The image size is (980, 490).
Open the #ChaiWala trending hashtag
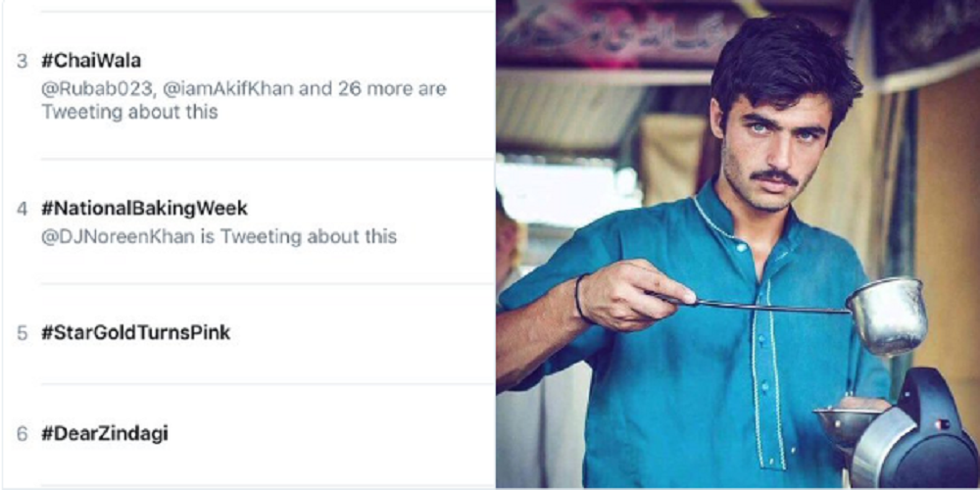click(91, 61)
